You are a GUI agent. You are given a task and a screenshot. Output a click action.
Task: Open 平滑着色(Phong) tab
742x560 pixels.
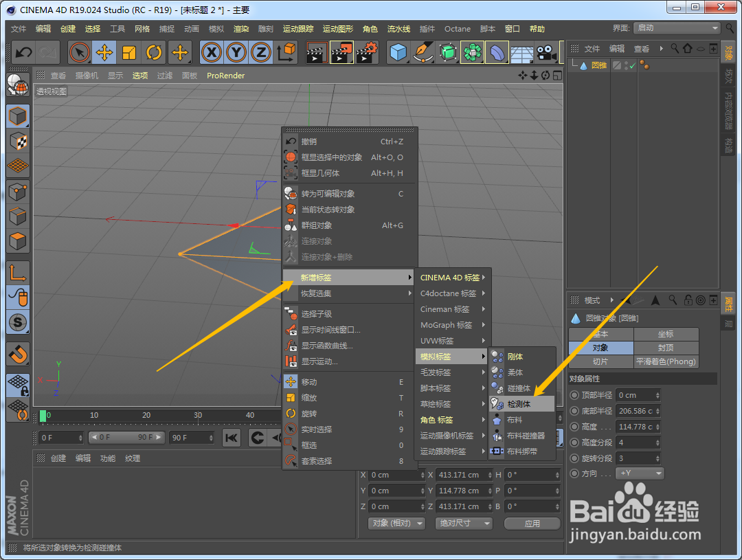[x=666, y=361]
